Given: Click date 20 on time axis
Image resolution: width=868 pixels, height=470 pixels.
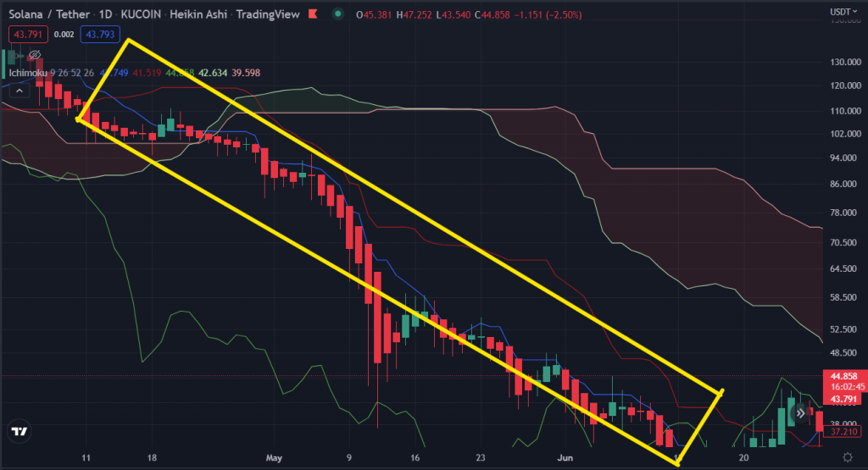Looking at the screenshot, I should pos(744,458).
